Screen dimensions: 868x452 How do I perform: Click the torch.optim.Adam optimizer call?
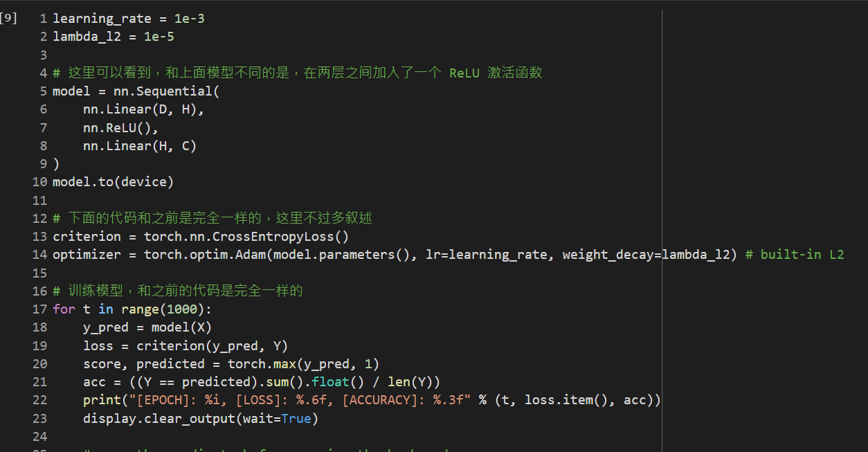click(x=208, y=255)
